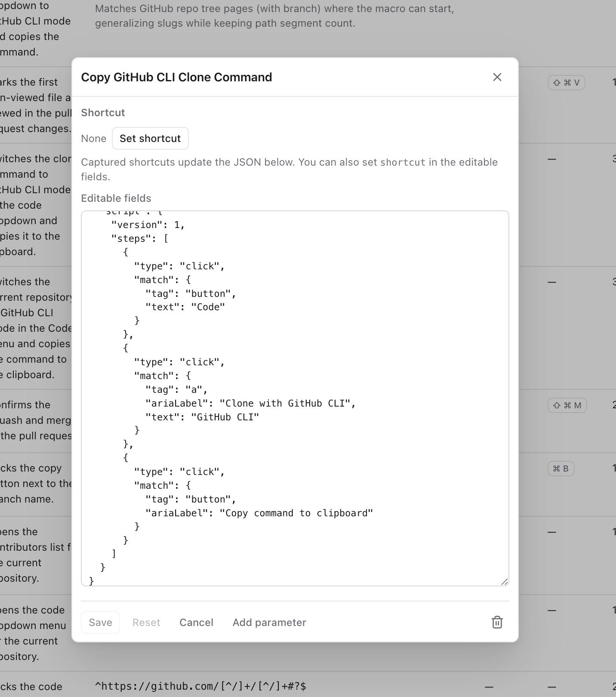Close the Copy GitHub CLI Clone Command dialog

(x=497, y=77)
